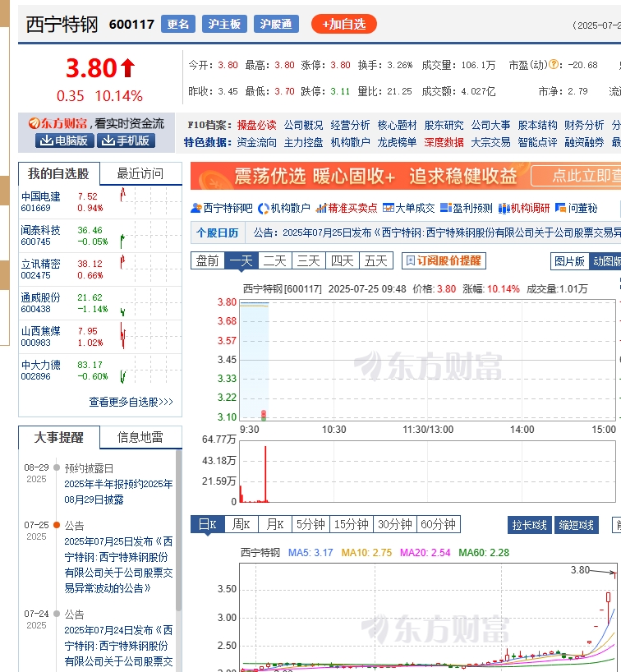Open the 07-25 异常波动 announcement link
621x672 pixels.
(x=118, y=565)
